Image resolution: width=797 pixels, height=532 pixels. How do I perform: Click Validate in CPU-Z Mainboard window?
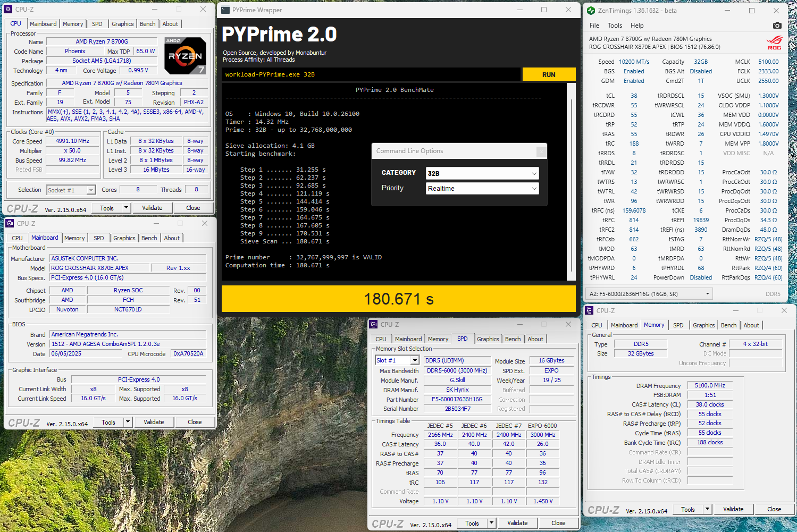pos(154,422)
